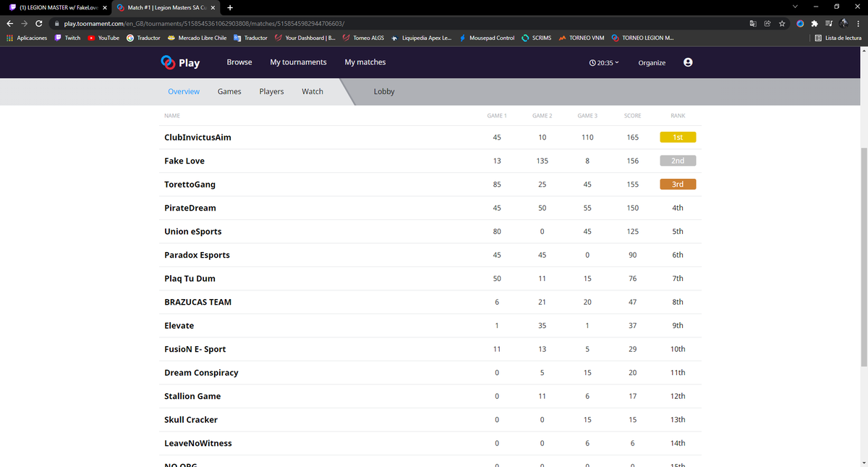Switch to the Players tab
868x467 pixels.
tap(271, 91)
